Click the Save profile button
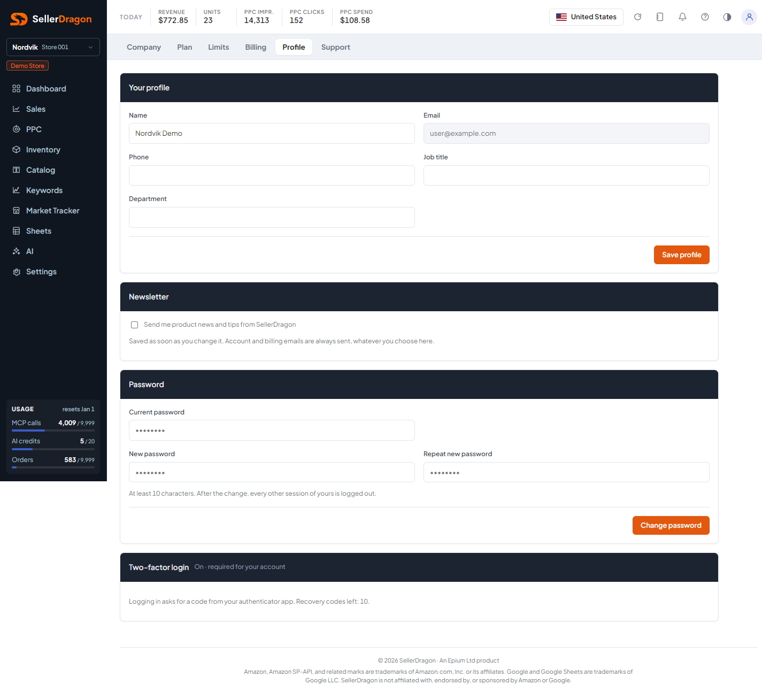The image size is (762, 700). pyautogui.click(x=682, y=255)
